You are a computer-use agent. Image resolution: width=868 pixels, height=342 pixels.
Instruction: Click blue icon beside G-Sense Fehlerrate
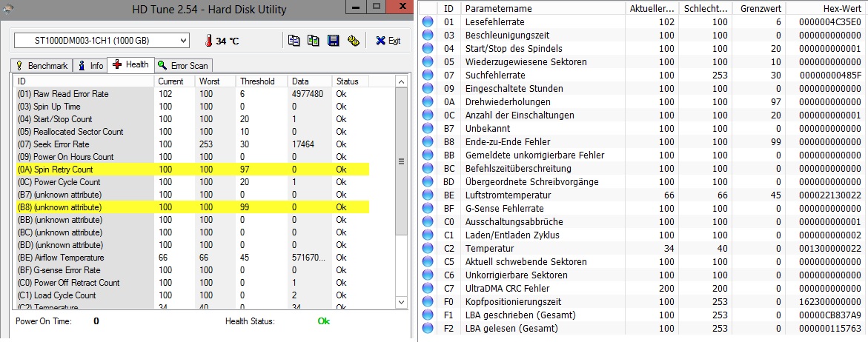click(x=427, y=208)
